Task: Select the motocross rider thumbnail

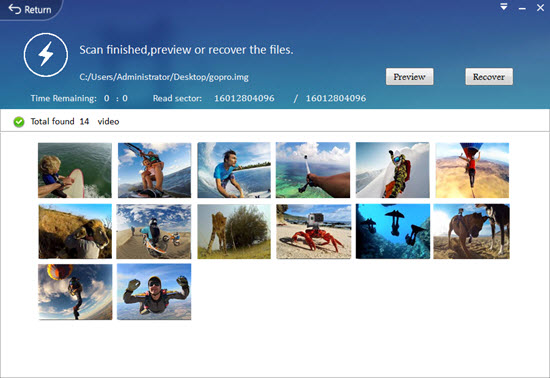Action: 154,231
